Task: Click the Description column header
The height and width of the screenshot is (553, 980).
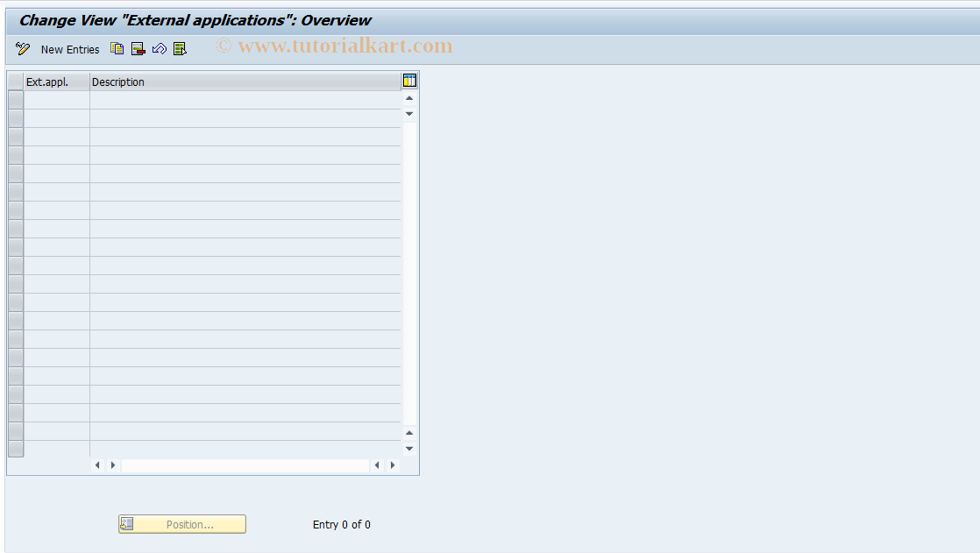Action: [245, 82]
